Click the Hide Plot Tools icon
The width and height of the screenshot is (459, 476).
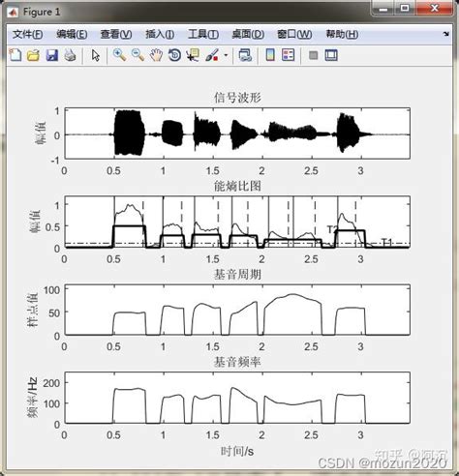[x=313, y=55]
